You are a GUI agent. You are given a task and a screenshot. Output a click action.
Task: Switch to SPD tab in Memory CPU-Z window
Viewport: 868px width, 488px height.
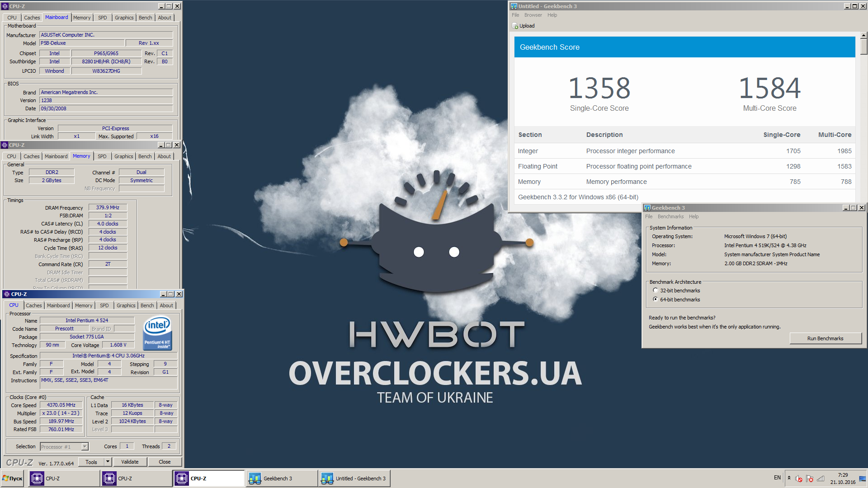point(102,156)
